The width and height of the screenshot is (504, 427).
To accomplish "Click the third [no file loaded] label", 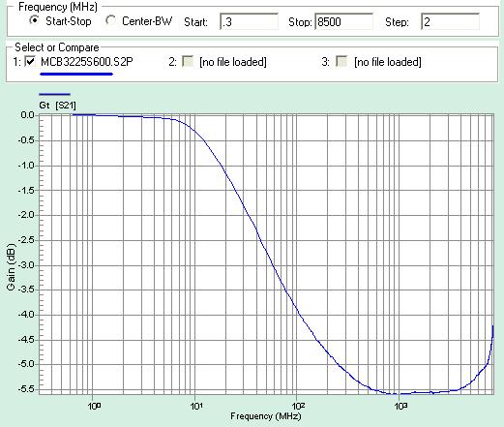I will [x=388, y=62].
